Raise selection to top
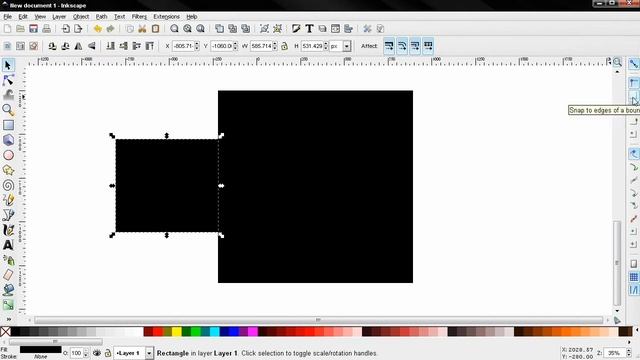 149,46
